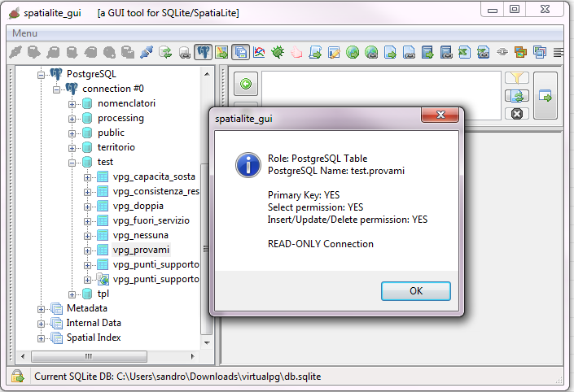Click the line chart toolbar icon
The image size is (574, 392).
point(259,52)
